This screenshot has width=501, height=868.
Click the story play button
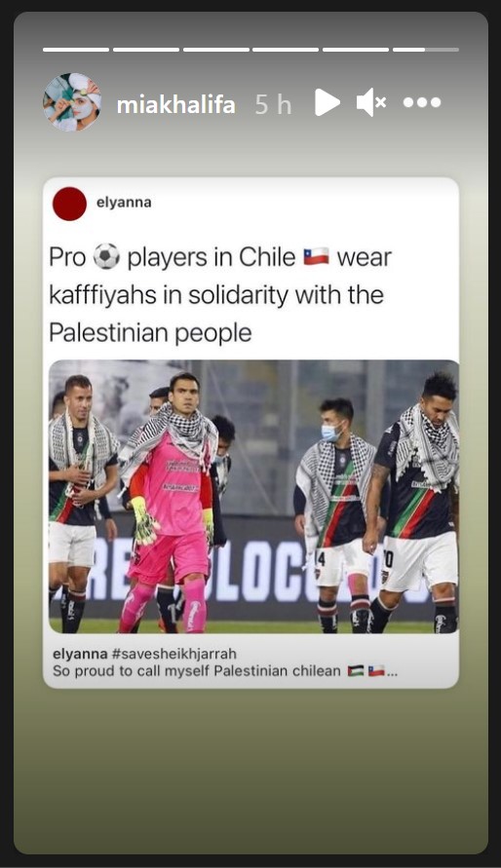(x=328, y=102)
